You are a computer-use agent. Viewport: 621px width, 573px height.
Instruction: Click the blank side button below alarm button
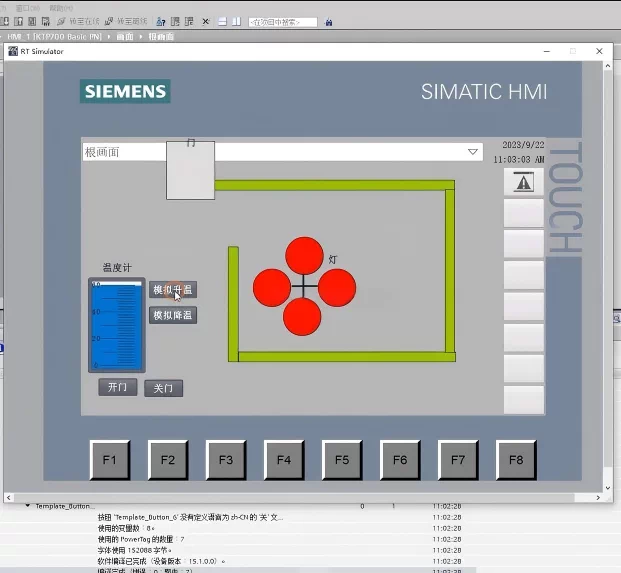[523, 213]
